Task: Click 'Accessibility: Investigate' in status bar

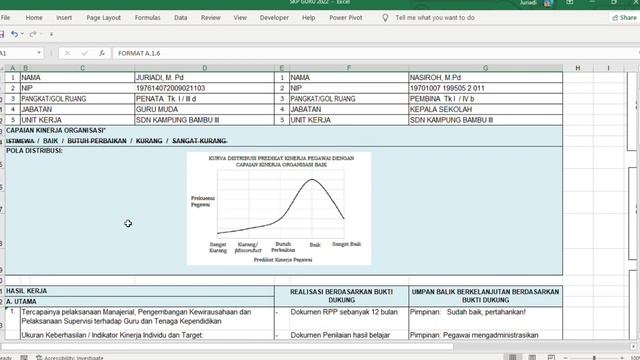Action: click(x=70, y=358)
